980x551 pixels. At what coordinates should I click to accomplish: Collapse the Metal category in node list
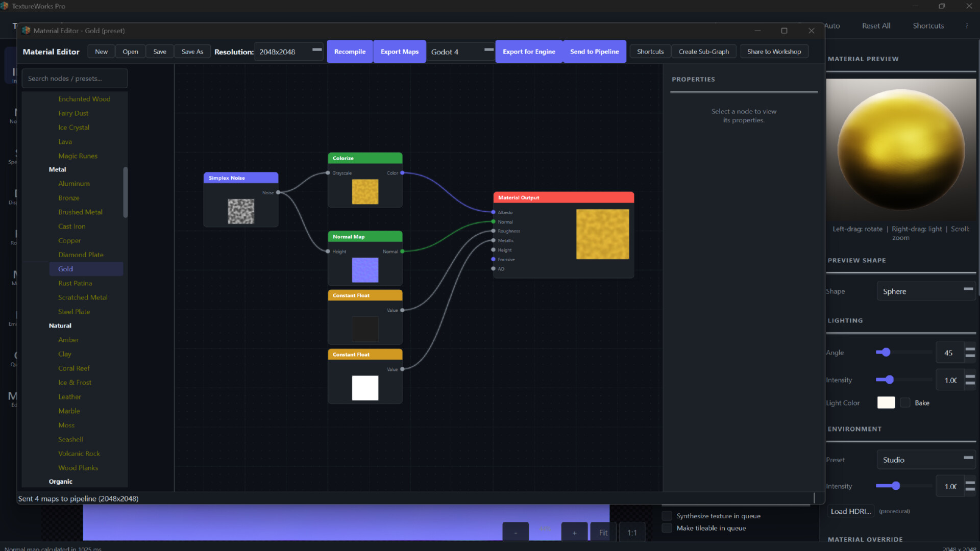coord(57,169)
